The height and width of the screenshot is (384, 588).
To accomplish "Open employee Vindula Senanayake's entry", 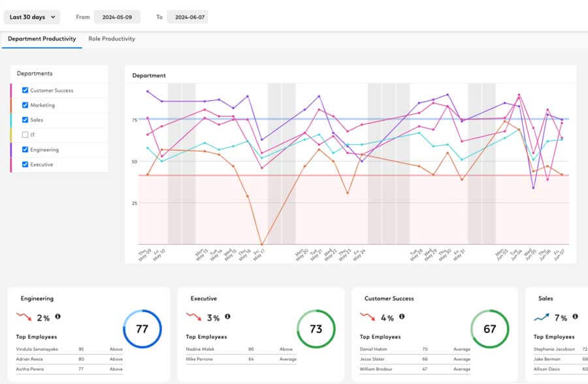I will coord(37,349).
